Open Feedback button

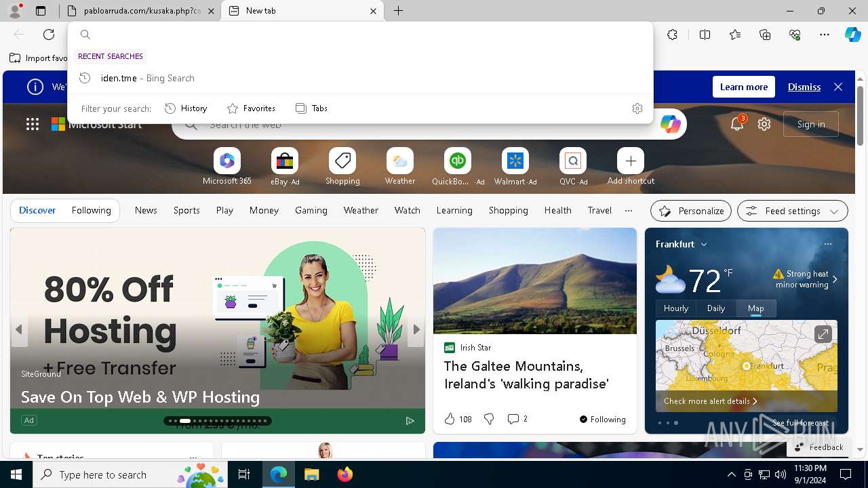[x=818, y=447]
